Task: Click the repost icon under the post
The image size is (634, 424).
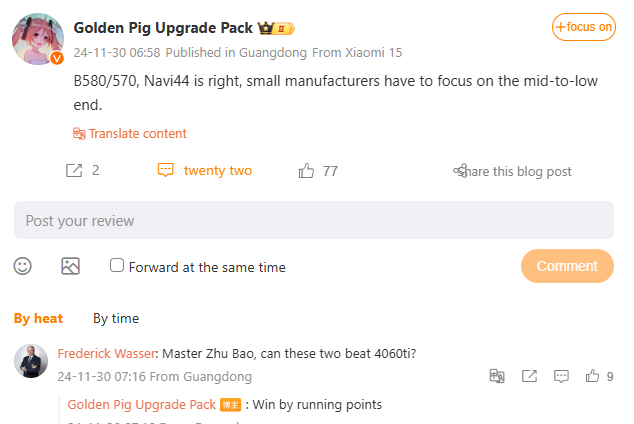Action: pyautogui.click(x=74, y=171)
